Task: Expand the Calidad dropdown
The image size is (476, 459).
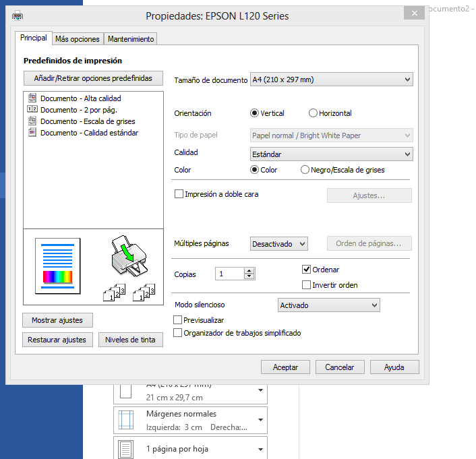Action: coord(331,154)
